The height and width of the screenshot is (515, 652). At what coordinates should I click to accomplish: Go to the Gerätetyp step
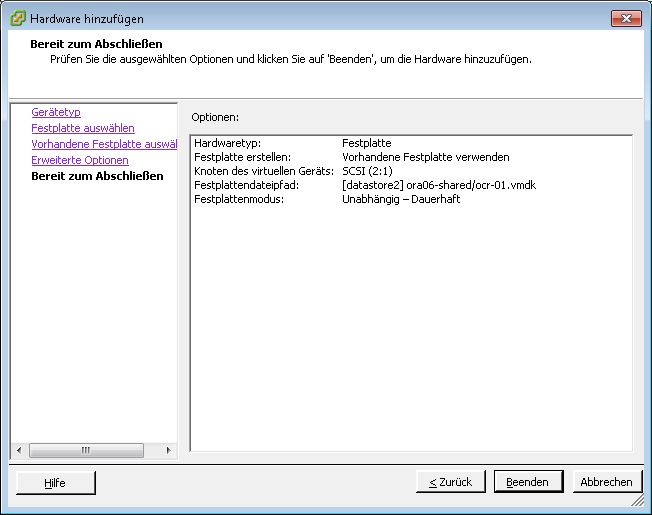click(x=56, y=113)
